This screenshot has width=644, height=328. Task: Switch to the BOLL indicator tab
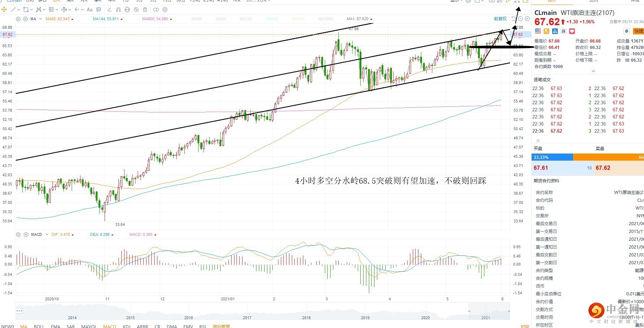click(39, 326)
